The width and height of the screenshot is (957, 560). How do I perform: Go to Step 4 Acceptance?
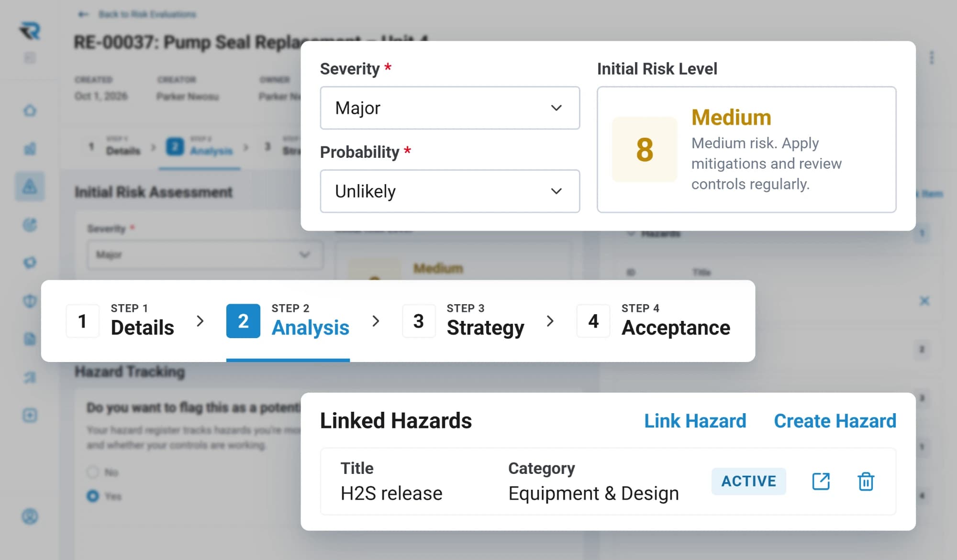(x=654, y=321)
